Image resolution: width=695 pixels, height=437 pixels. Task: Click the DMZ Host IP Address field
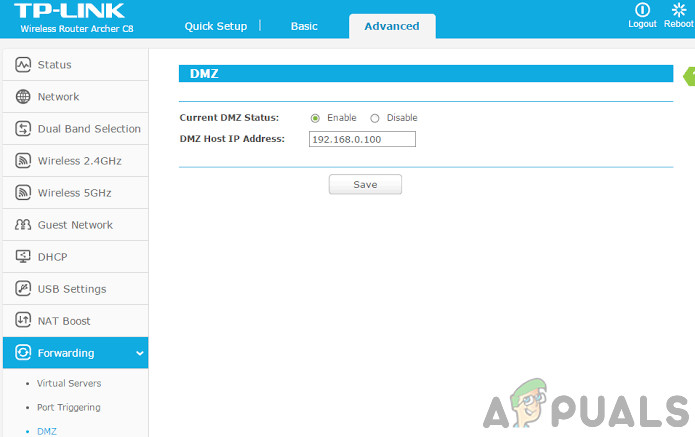(362, 139)
